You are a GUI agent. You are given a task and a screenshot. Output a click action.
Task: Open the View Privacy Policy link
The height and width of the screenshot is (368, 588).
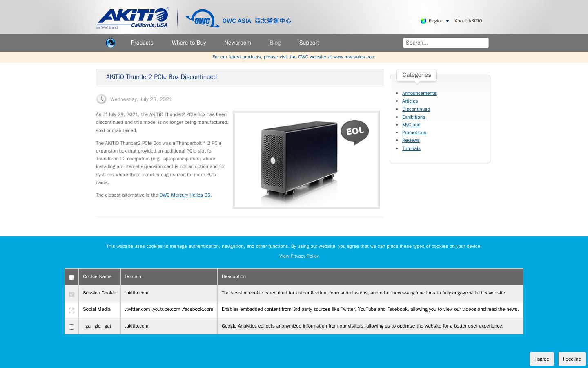tap(299, 256)
